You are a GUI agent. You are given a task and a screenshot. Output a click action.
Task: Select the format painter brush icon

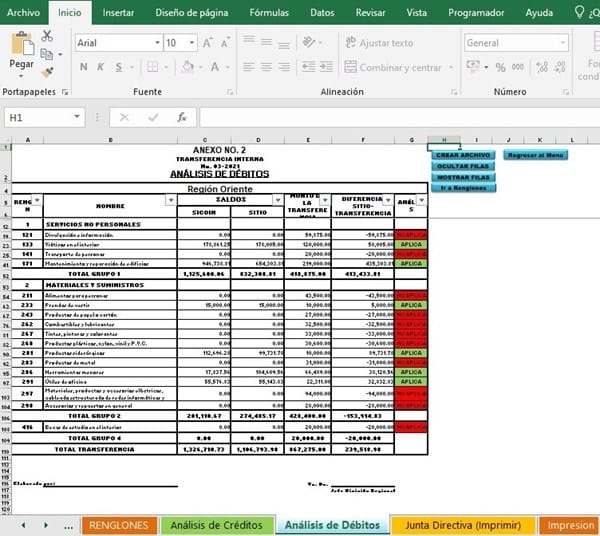(47, 72)
